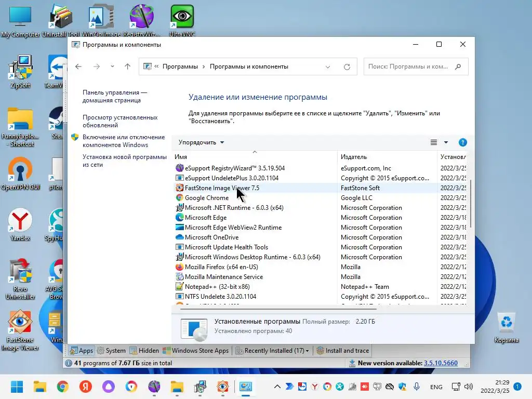
Task: Select Microsoft Edge WebView2 Runtime row
Action: click(x=320, y=228)
